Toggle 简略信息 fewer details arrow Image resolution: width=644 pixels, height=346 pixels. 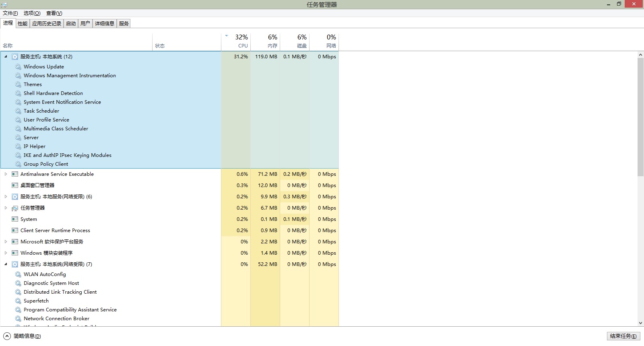coord(7,336)
